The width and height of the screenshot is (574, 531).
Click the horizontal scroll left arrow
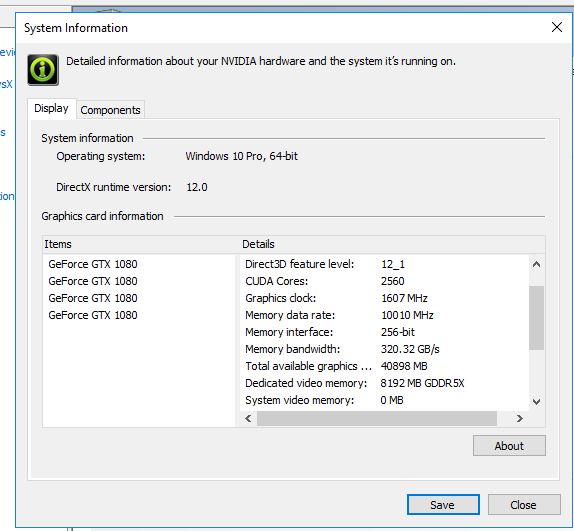(x=248, y=418)
